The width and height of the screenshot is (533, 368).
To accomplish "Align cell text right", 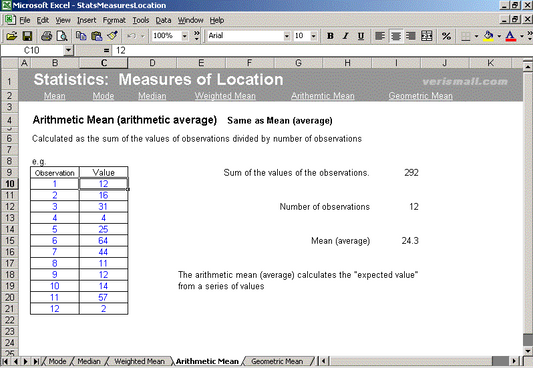I will (411, 36).
